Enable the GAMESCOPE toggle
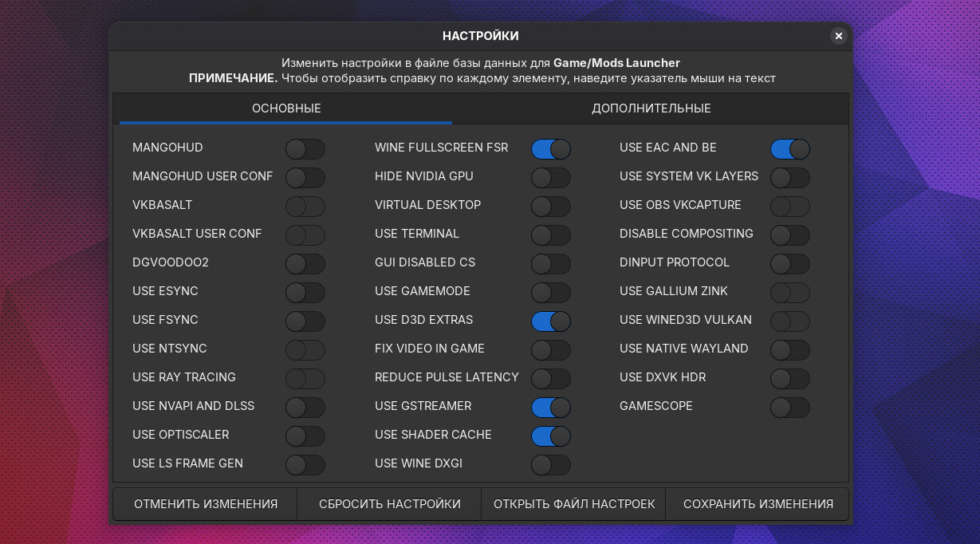This screenshot has height=544, width=980. tap(789, 407)
